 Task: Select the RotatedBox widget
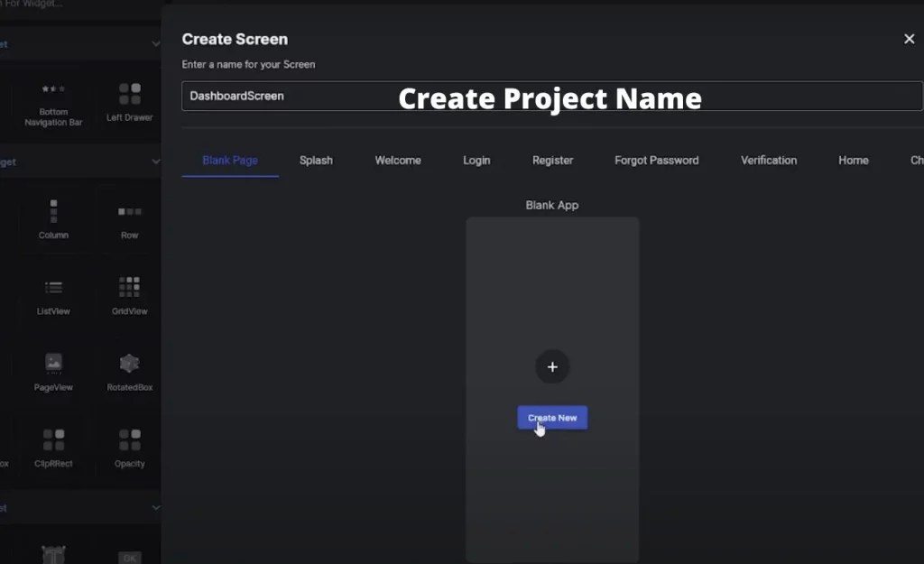(x=128, y=370)
